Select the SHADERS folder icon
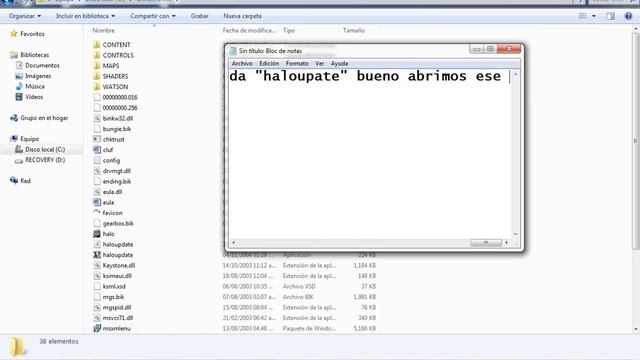This screenshot has height=360, width=640. [97, 76]
